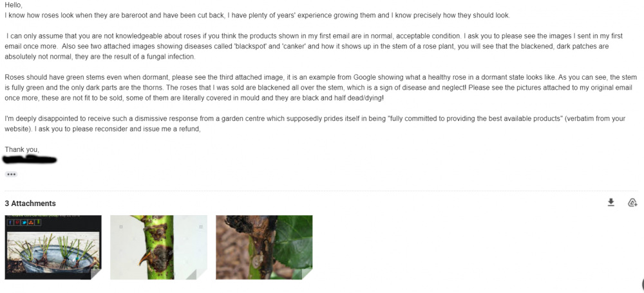Image resolution: width=644 pixels, height=293 pixels.
Task: Click paragraph starting "I'm deeply disappointed"
Action: 315,124
